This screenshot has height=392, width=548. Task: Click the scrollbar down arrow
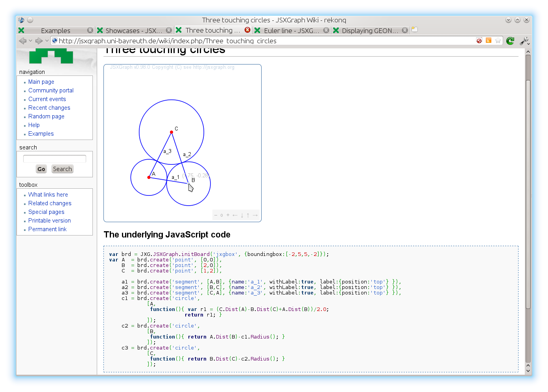pos(528,370)
